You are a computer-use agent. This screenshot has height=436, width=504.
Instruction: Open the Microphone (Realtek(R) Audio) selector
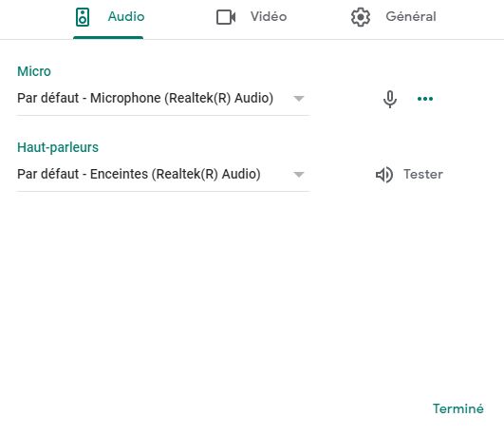pyautogui.click(x=163, y=98)
